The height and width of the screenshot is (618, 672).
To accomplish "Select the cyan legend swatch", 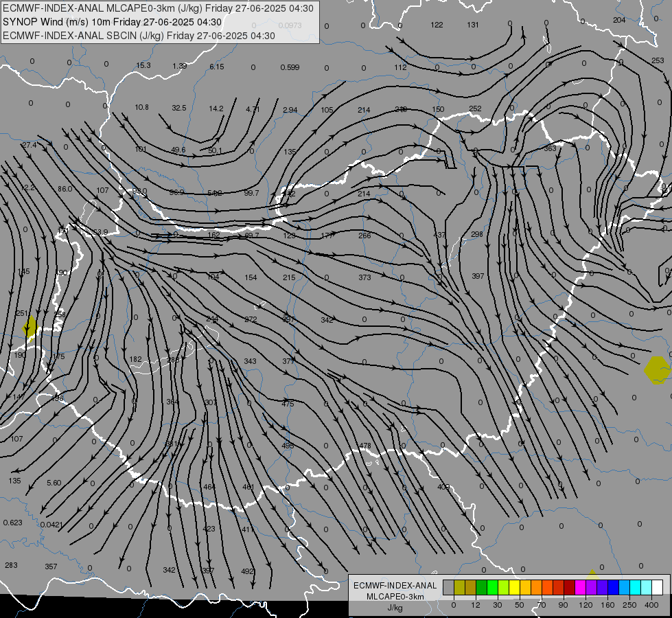I will pyautogui.click(x=636, y=587).
